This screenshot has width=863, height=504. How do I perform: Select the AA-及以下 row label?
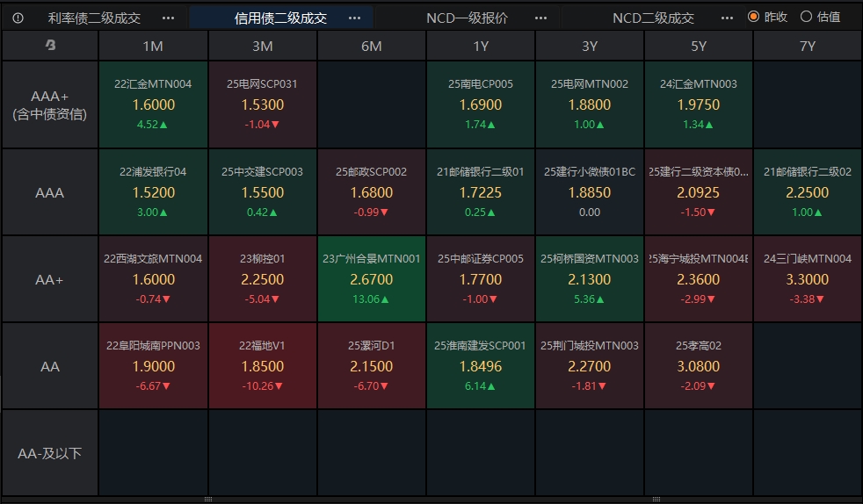tap(50, 453)
